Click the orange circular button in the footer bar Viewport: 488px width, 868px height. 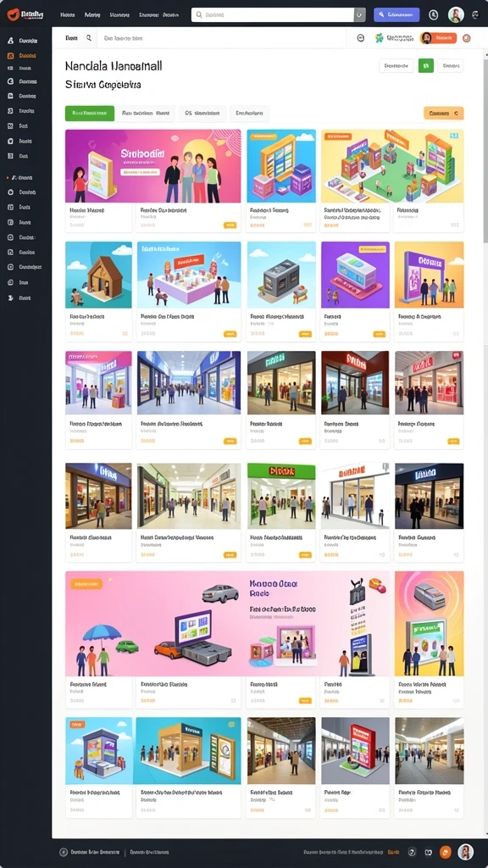444,853
